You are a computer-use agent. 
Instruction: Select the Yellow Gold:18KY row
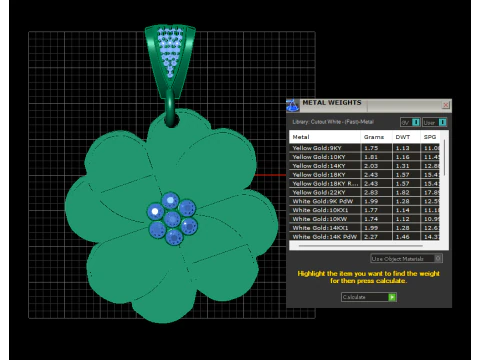365,175
